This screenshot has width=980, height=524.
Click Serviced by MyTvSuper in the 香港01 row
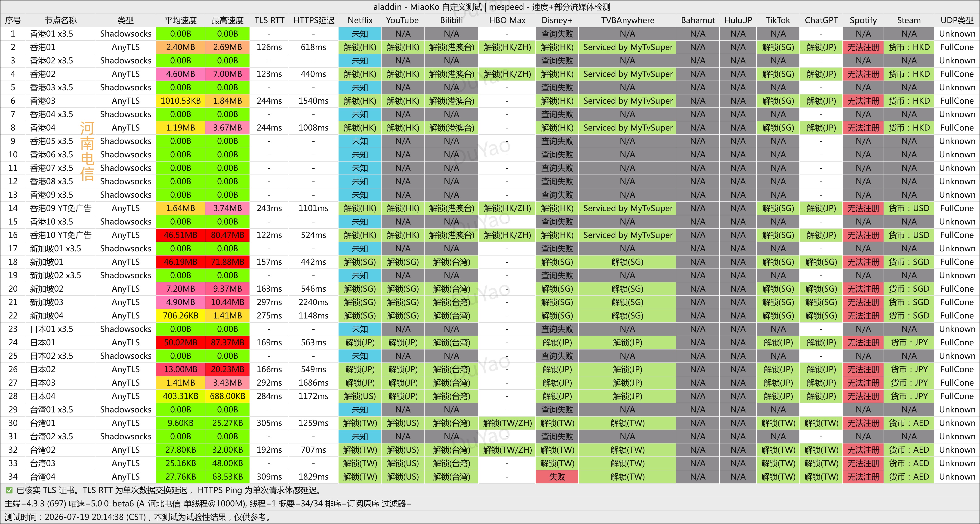coord(628,47)
